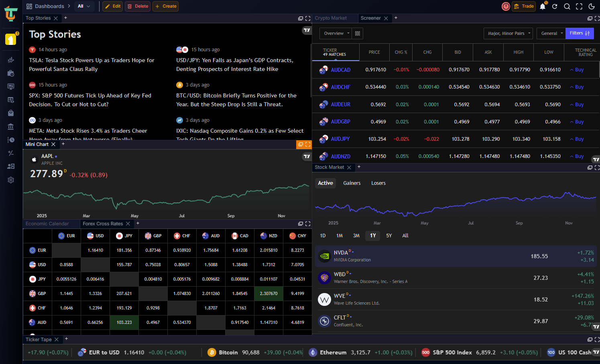Select the Forex Cross Rates tab
The width and height of the screenshot is (600, 364).
103,224
